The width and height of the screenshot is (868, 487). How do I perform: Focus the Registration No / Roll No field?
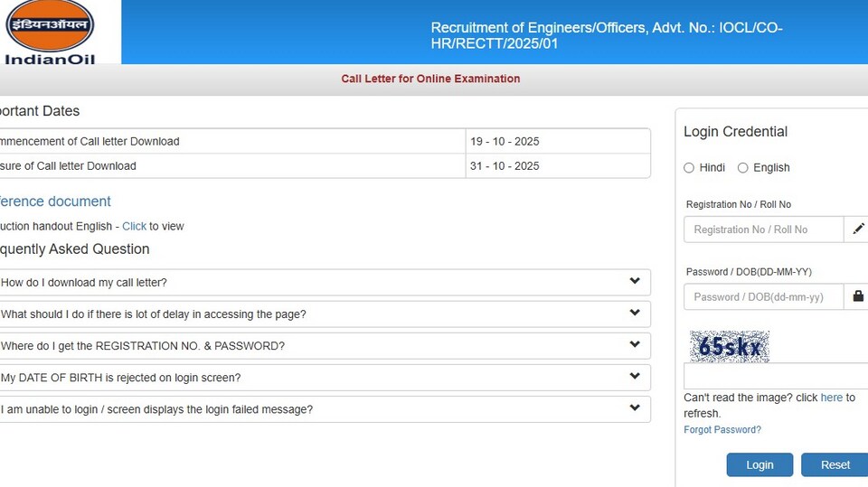click(x=763, y=229)
